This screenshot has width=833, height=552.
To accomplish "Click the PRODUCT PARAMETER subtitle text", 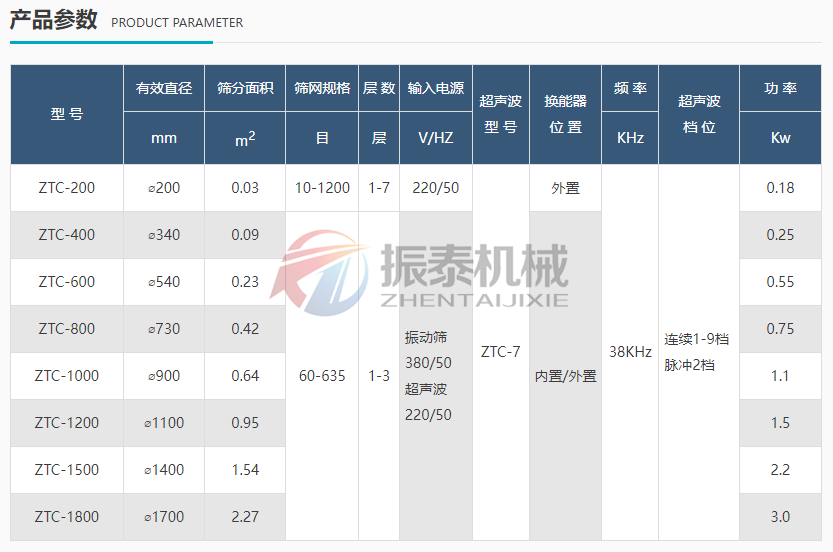I will (x=177, y=22).
